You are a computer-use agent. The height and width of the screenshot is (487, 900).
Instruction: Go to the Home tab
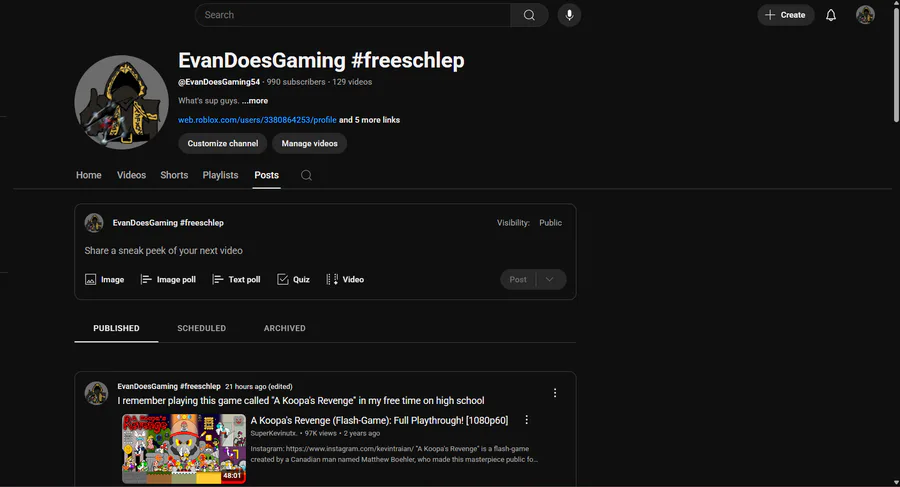coord(88,175)
